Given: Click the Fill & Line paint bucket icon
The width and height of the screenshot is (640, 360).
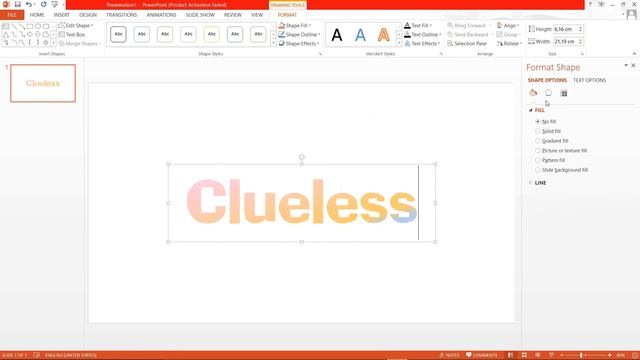Looking at the screenshot, I should [x=533, y=93].
